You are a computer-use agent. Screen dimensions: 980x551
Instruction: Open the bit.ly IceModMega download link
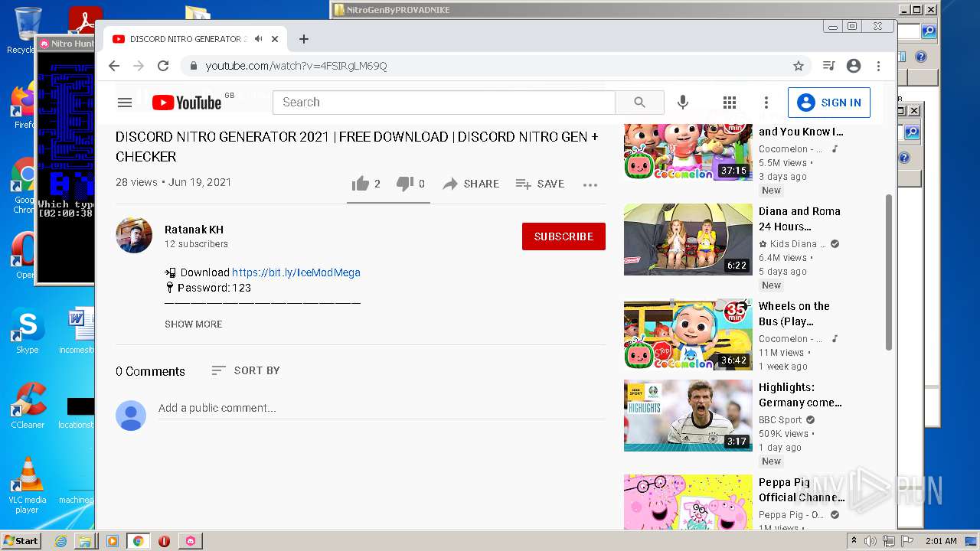(x=296, y=272)
